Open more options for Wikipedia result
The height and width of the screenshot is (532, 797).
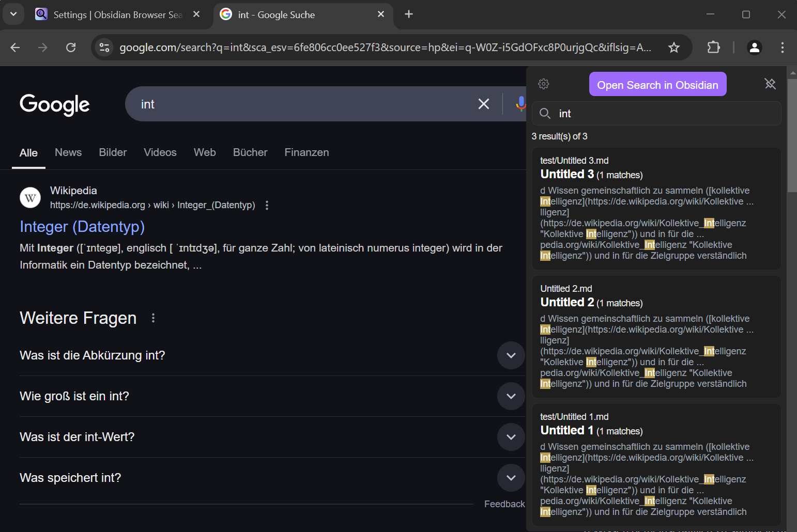[x=267, y=206]
